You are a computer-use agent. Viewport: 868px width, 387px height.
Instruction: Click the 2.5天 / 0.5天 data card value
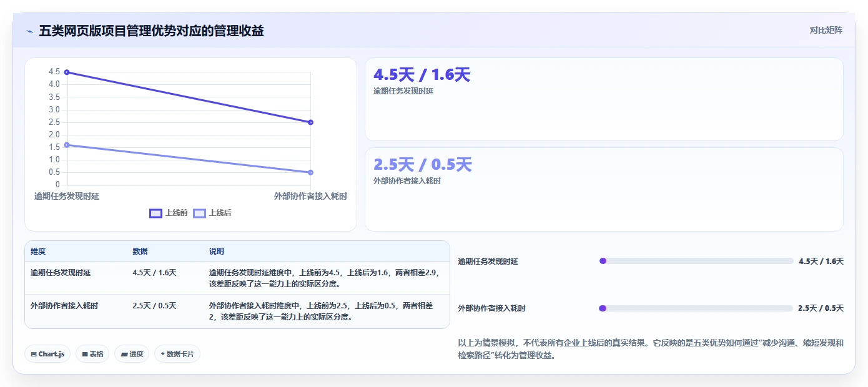pyautogui.click(x=422, y=165)
